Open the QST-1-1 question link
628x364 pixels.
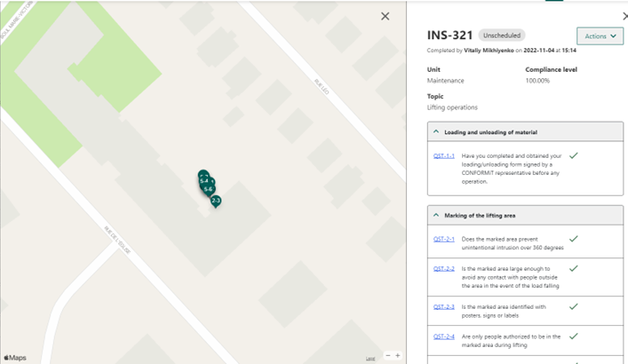[444, 155]
